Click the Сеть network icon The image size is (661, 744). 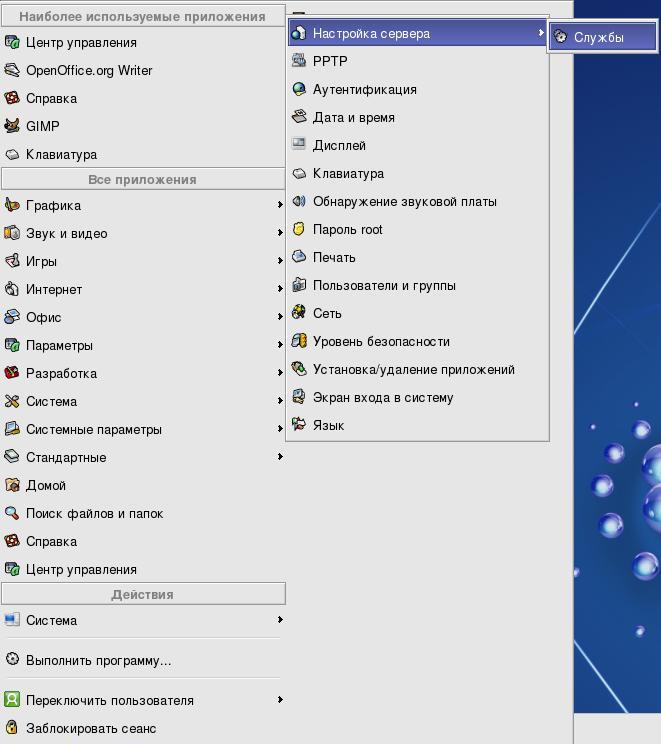coord(299,313)
